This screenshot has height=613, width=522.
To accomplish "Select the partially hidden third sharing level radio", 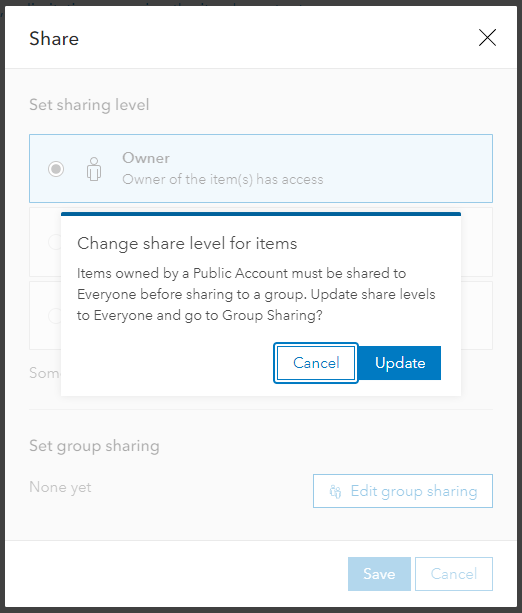I will click(54, 315).
